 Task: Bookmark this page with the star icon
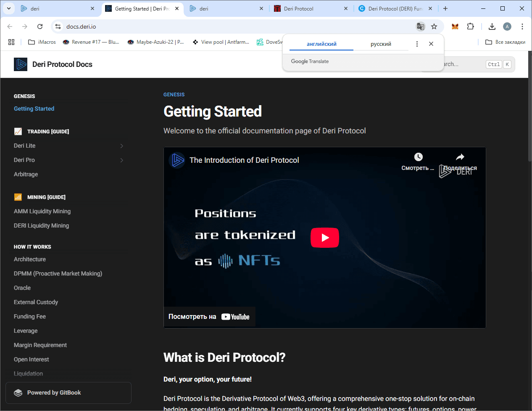(434, 27)
